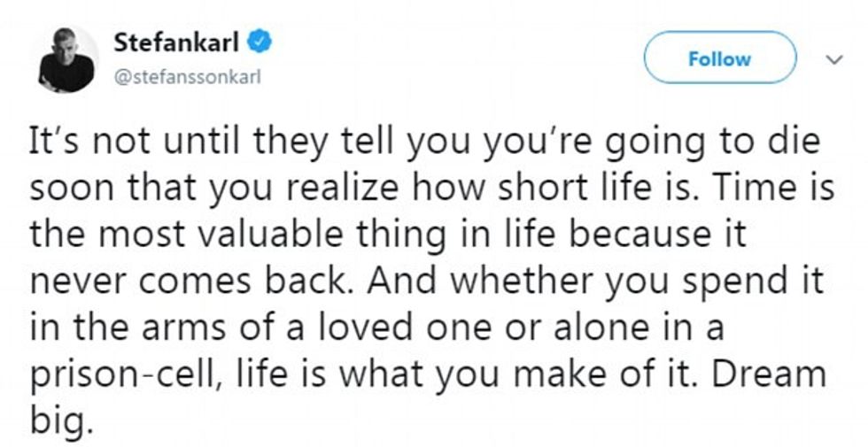Open the Stefankarl display name link
This screenshot has width=868, height=447.
(x=177, y=42)
